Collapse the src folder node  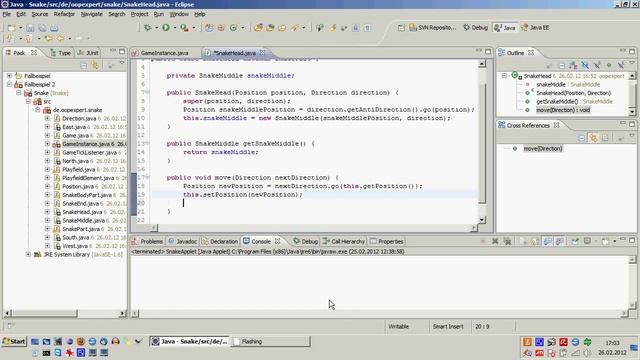pyautogui.click(x=28, y=101)
